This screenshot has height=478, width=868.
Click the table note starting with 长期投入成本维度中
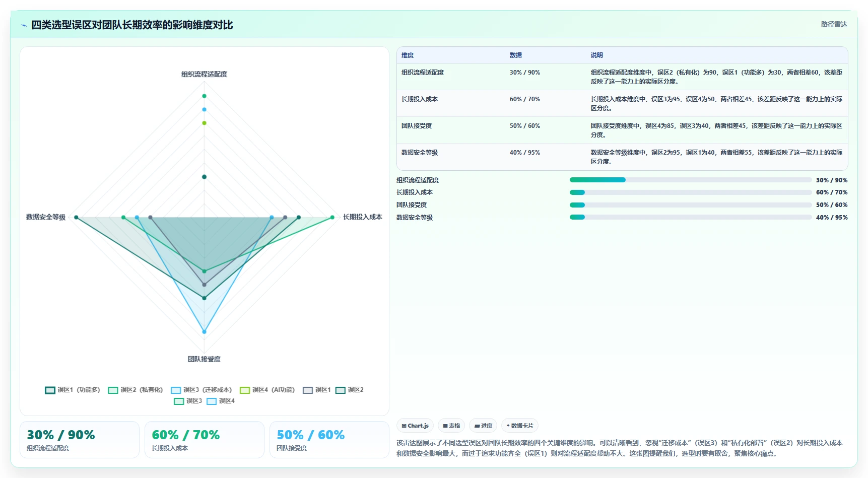716,104
